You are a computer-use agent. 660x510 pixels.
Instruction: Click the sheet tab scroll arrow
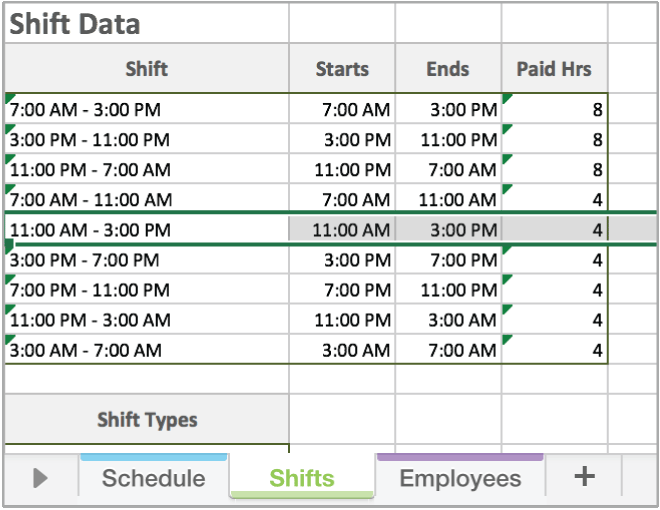(x=40, y=478)
